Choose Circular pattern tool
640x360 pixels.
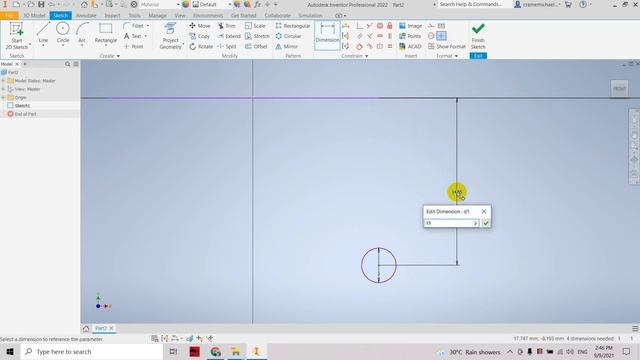288,36
